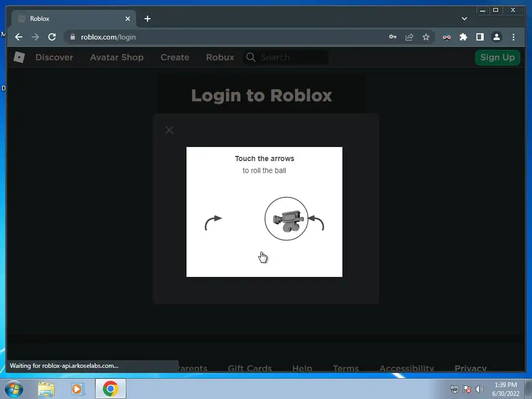
Task: Open the volume speaker tray icon
Action: pos(480,389)
